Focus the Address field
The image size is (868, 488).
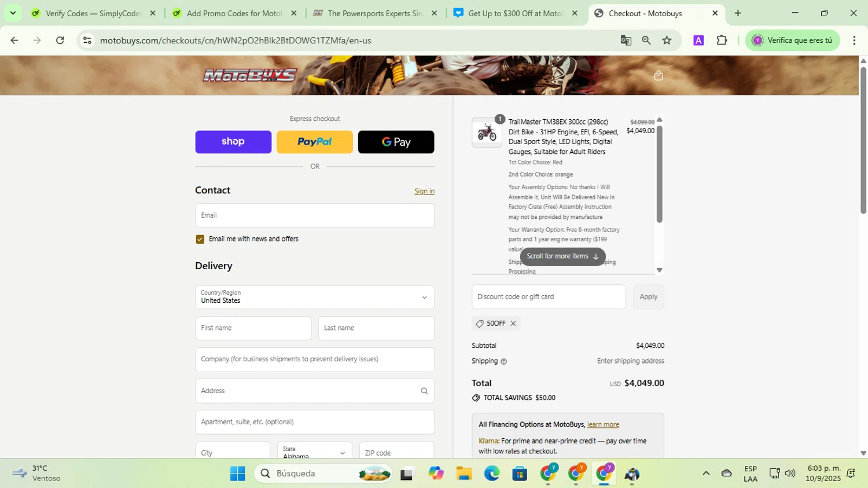(315, 391)
